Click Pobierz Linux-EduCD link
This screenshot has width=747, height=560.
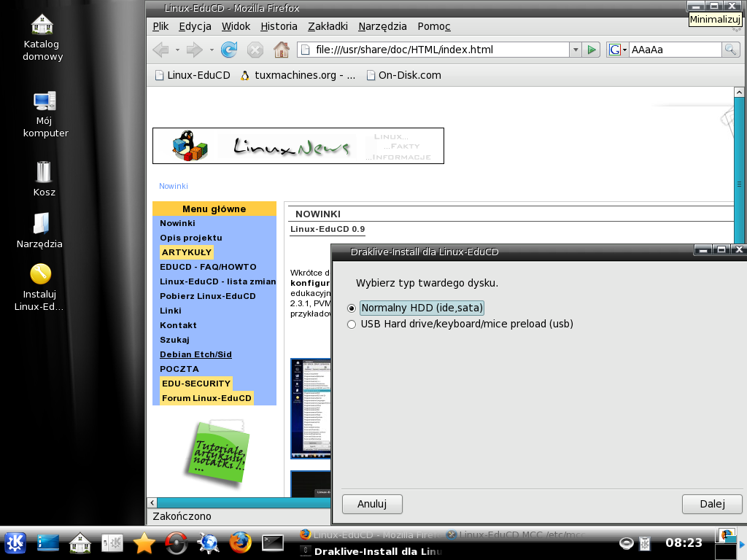pyautogui.click(x=208, y=296)
